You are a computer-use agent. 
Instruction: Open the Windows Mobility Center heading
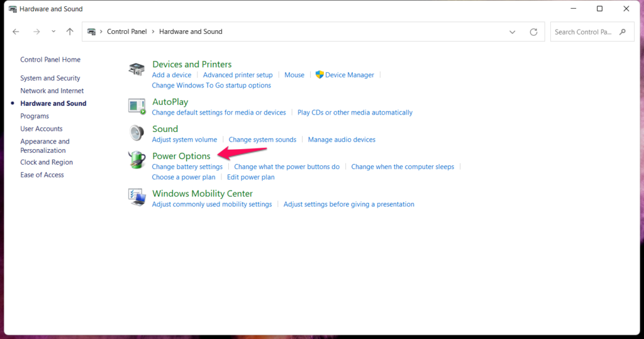[x=203, y=194]
